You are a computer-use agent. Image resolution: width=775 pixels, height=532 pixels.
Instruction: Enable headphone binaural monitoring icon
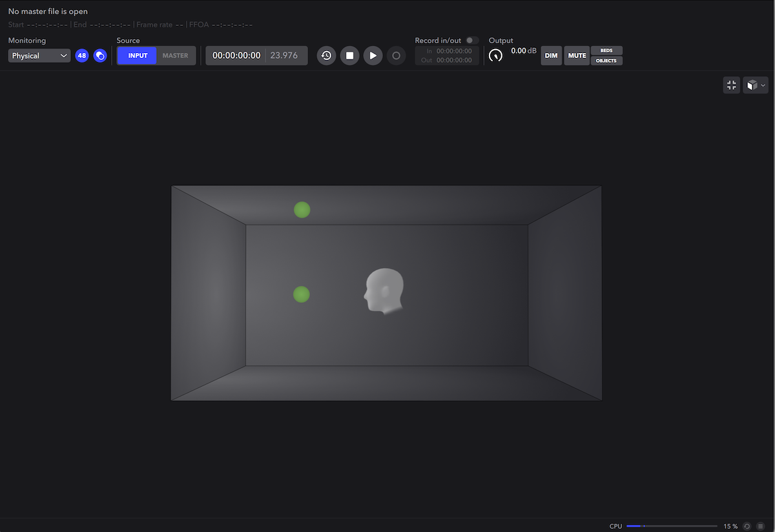(x=100, y=56)
